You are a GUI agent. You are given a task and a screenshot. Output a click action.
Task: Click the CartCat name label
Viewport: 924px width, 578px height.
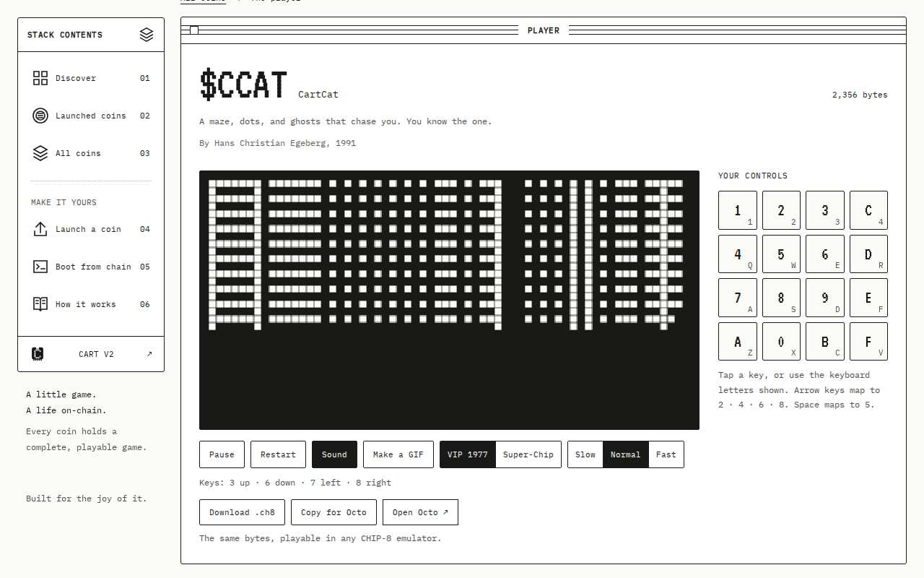(x=318, y=95)
